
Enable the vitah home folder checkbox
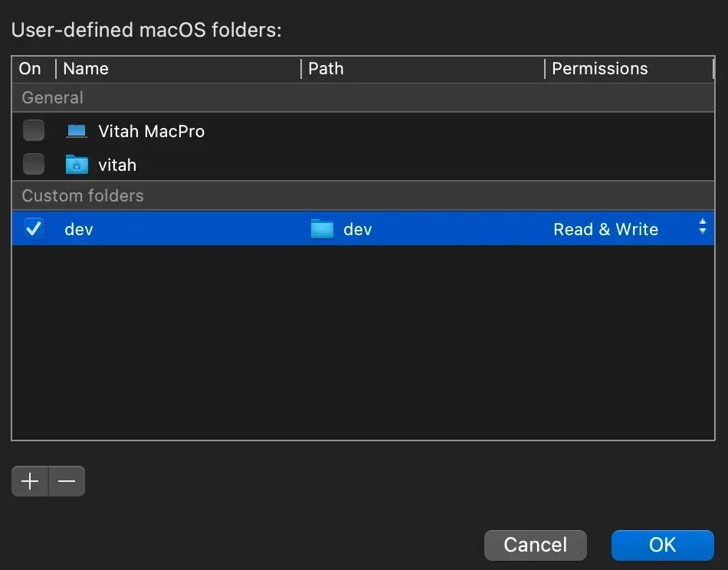pos(34,165)
